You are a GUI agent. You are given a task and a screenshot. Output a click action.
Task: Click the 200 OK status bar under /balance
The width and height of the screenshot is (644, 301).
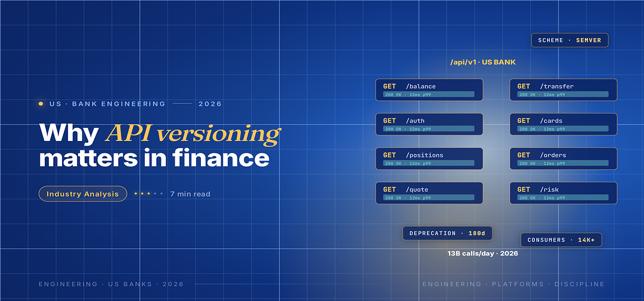click(x=429, y=94)
